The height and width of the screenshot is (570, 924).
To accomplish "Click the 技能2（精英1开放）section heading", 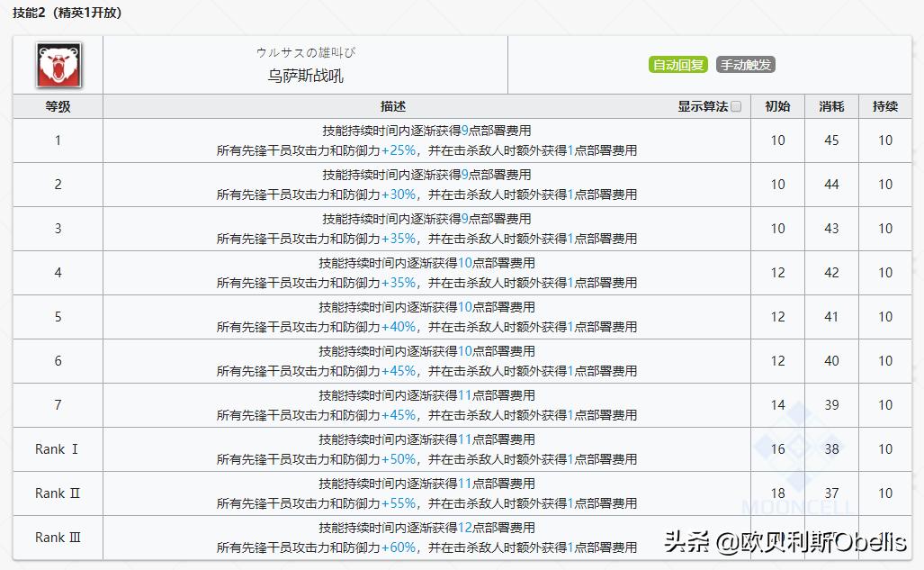I will [65, 13].
